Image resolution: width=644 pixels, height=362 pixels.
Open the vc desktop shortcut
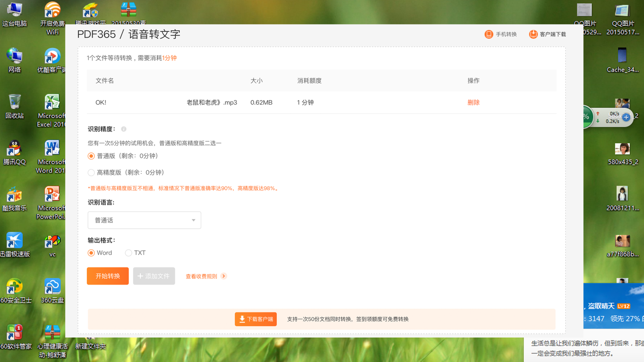pyautogui.click(x=52, y=245)
